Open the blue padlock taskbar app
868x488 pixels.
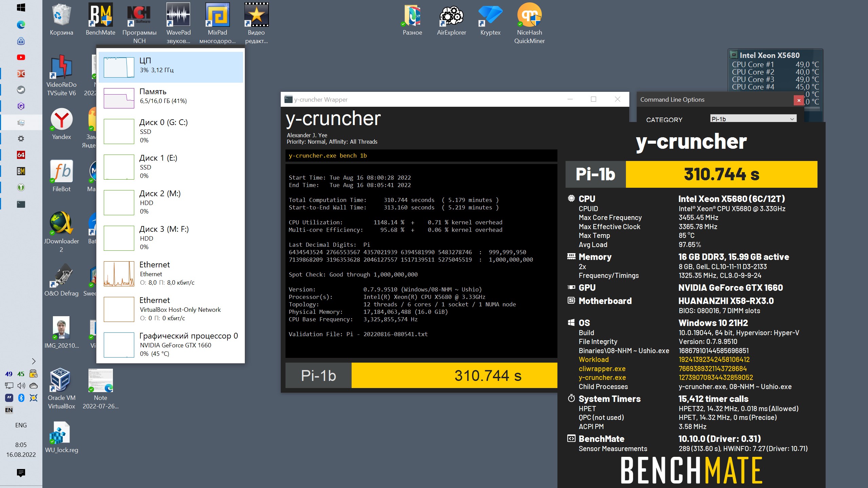point(21,41)
